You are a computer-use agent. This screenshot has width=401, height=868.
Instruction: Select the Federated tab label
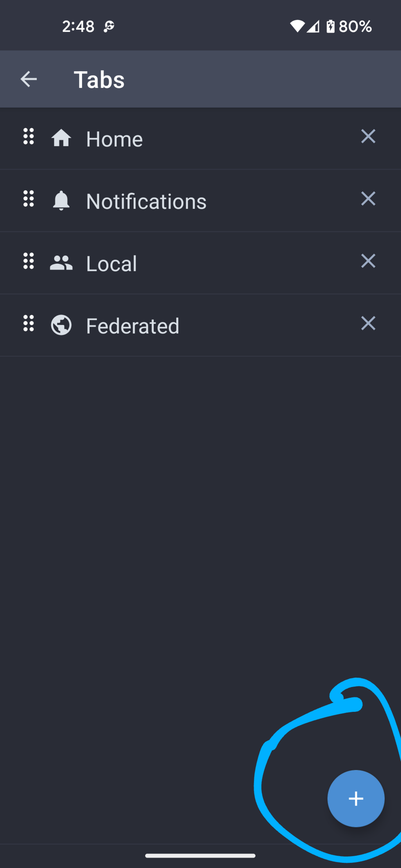(x=132, y=326)
